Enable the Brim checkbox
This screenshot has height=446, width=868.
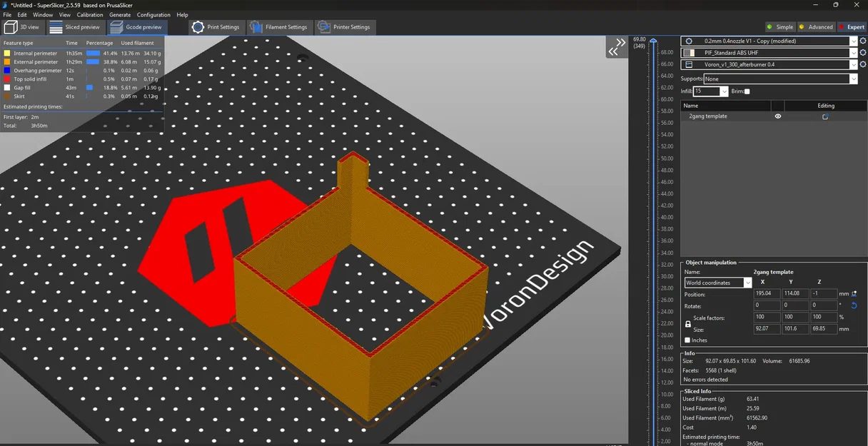[747, 91]
